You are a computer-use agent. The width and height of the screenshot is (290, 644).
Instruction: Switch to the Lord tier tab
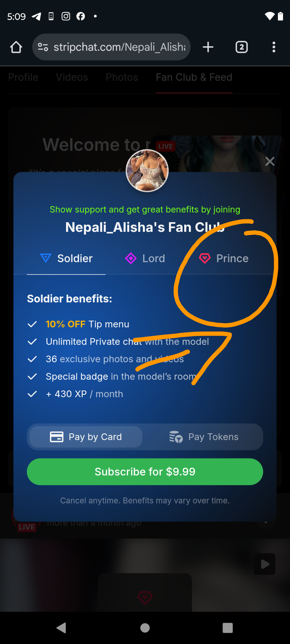(145, 258)
